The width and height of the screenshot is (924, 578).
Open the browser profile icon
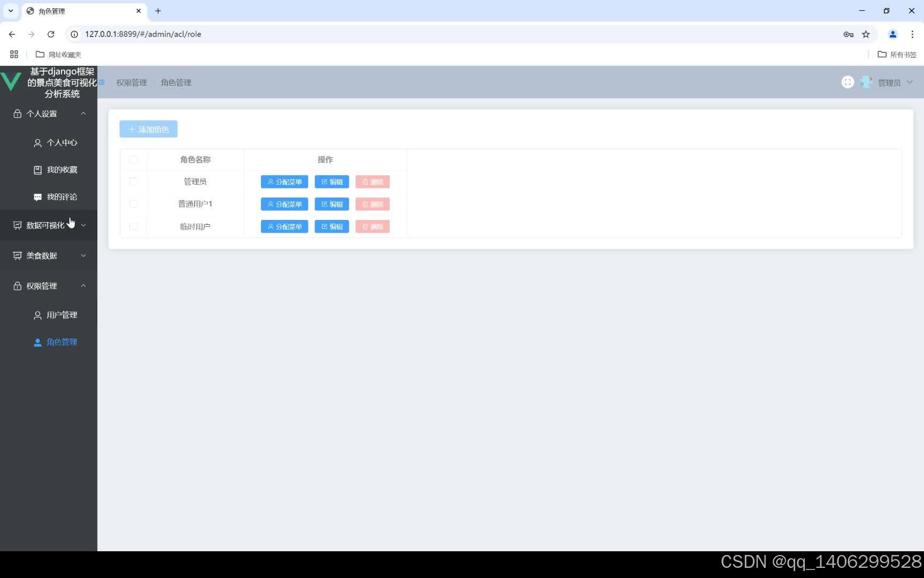(x=892, y=34)
